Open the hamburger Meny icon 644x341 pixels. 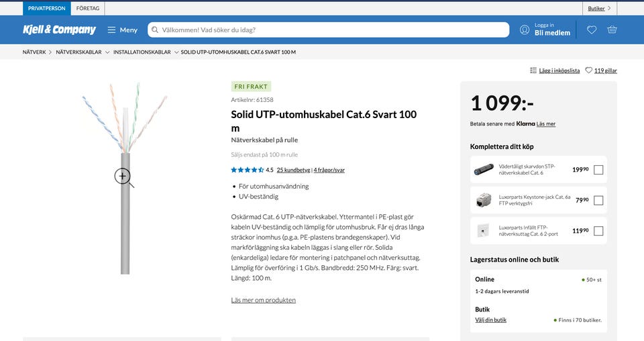[x=111, y=30]
